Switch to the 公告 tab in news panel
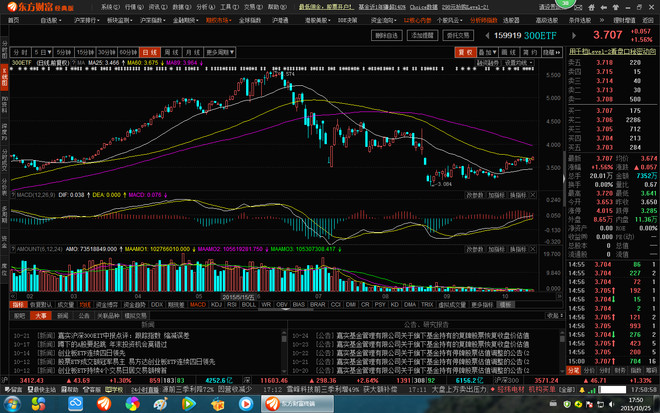The width and height of the screenshot is (660, 413). [84, 316]
